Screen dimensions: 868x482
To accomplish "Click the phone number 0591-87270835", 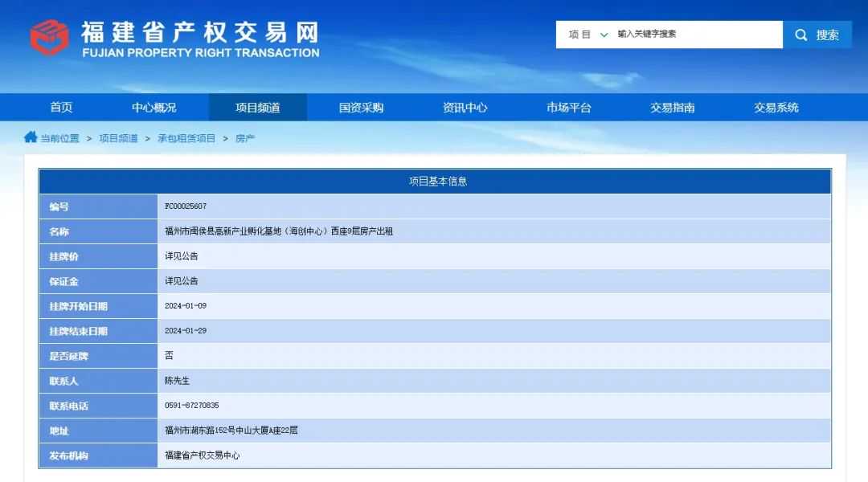I will (x=192, y=406).
